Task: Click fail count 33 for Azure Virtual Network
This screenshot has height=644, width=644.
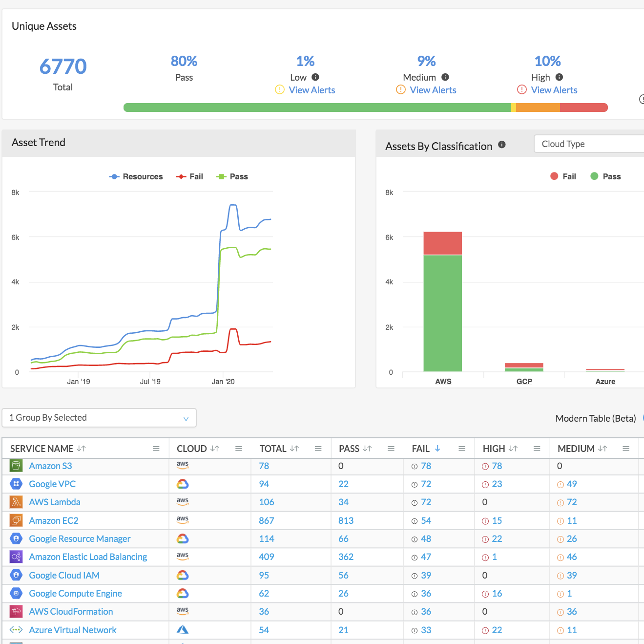Action: pyautogui.click(x=426, y=630)
